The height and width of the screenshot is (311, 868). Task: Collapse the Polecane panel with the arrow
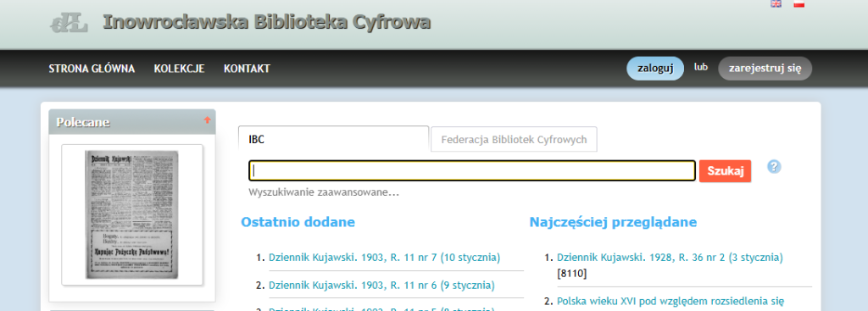pos(207,119)
